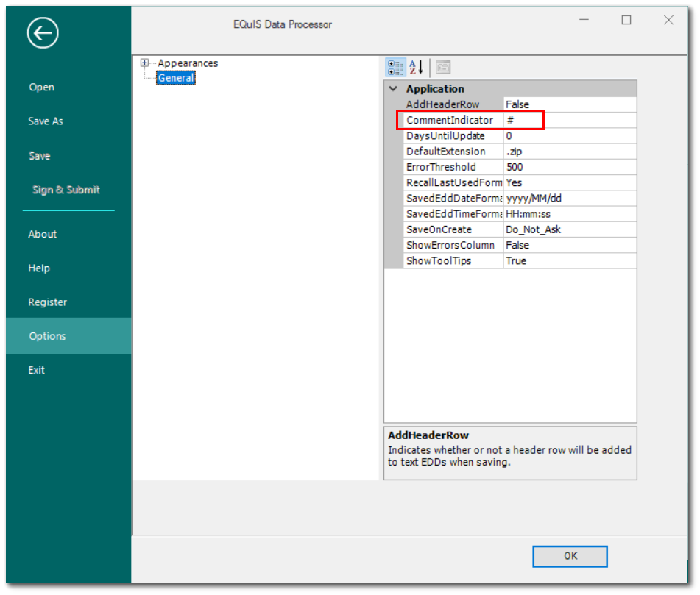Screen dimensions: 700x595
Task: Click the SaveOnCreate Do_Not_Ask value
Action: click(x=569, y=229)
